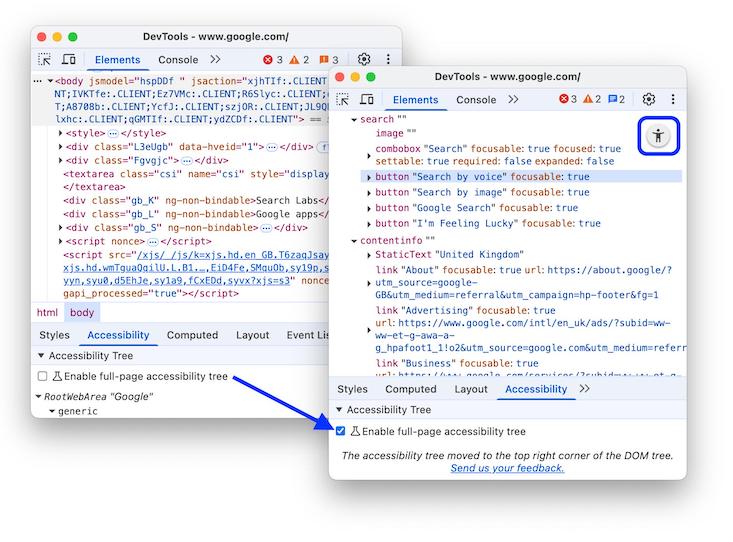The height and width of the screenshot is (542, 733).
Task: Show more panels chevron in the front window toolbar
Action: point(513,99)
